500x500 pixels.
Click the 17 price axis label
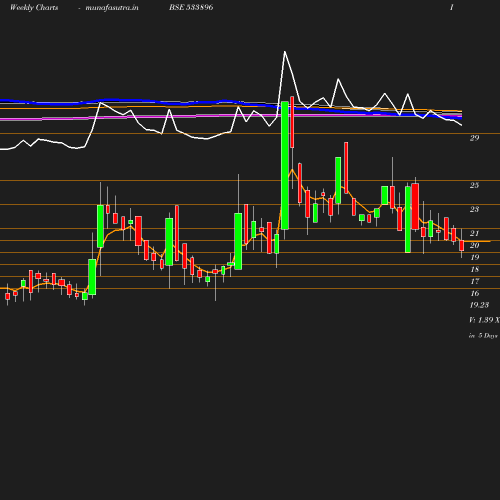(x=474, y=281)
